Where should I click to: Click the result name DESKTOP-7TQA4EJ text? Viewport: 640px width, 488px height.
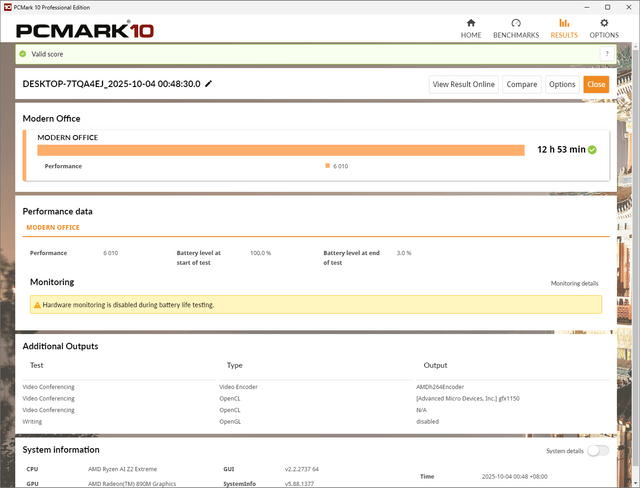coord(111,84)
